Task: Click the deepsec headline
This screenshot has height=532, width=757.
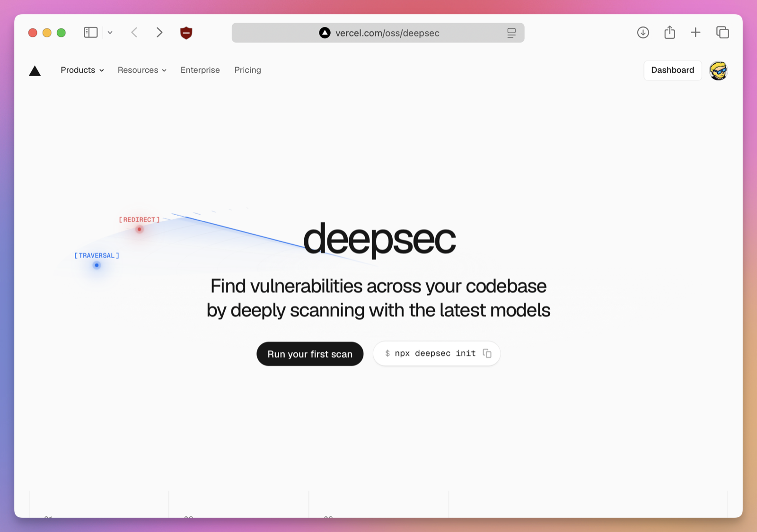Action: point(379,240)
